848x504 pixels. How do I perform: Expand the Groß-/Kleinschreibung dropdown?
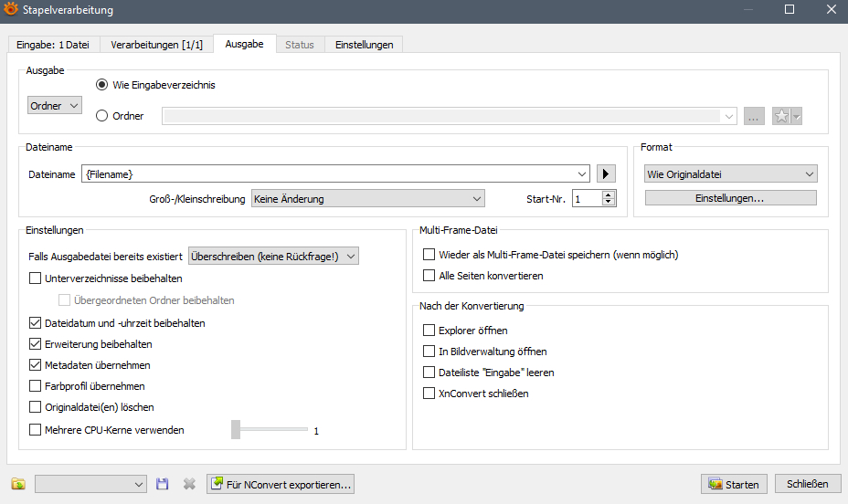[367, 198]
